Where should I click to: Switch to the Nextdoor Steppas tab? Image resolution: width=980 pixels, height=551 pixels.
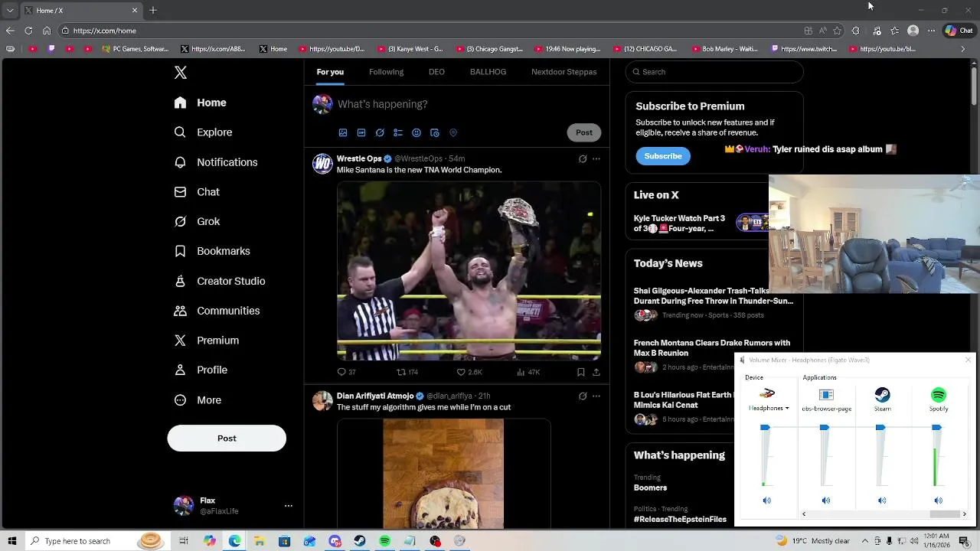pyautogui.click(x=563, y=72)
